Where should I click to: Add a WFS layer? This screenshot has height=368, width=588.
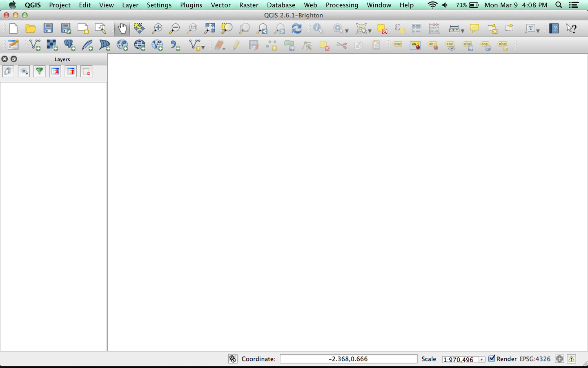[x=157, y=45]
